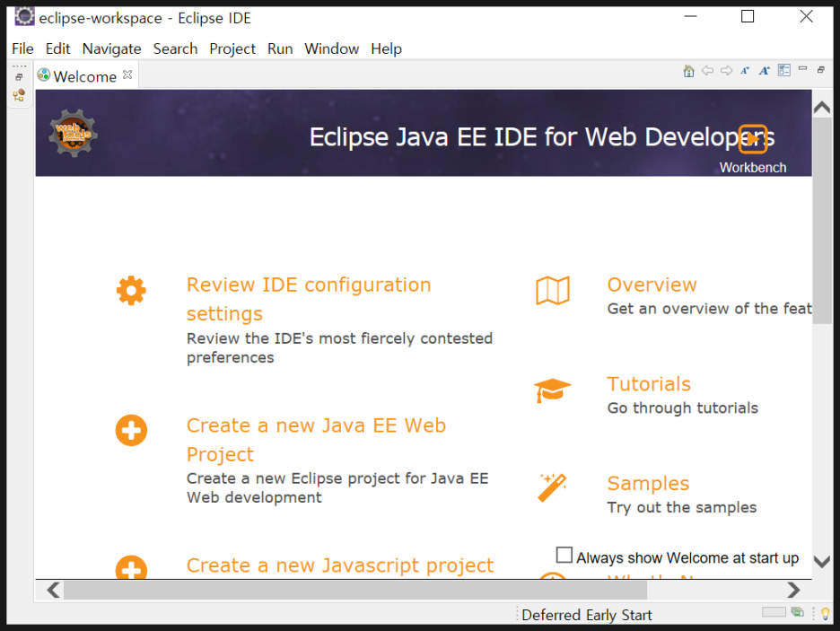Click the orange gear icon for IDE settings
The height and width of the screenshot is (631, 840).
(131, 291)
